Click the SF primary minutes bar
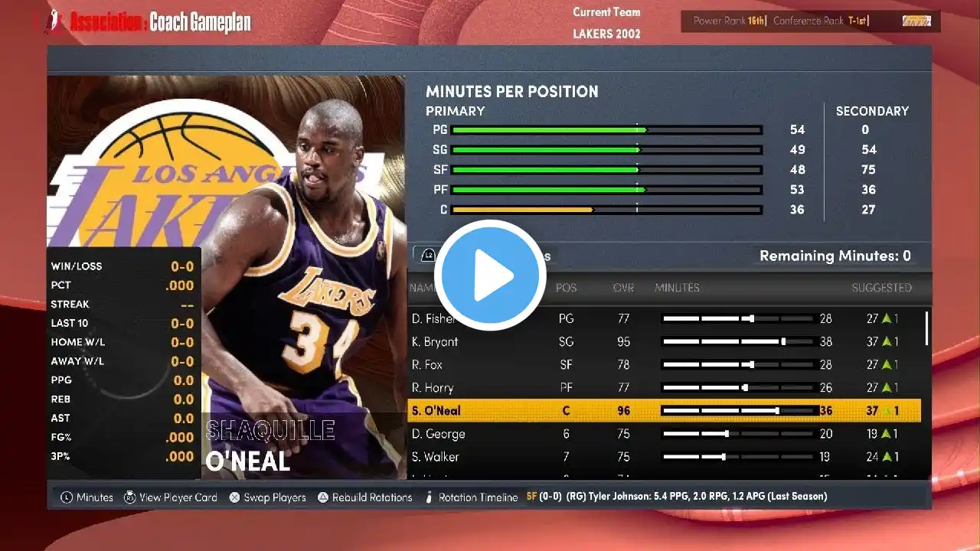The height and width of the screenshot is (551, 980). pos(606,170)
